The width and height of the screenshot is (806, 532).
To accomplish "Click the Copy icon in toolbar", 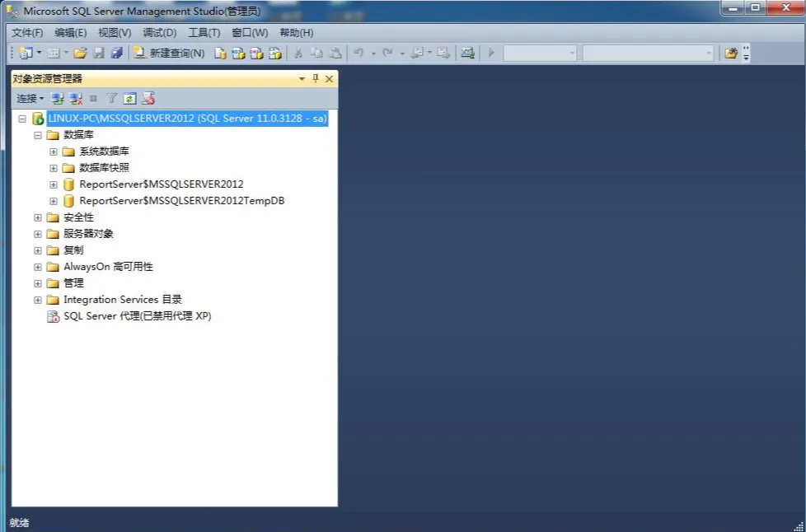I will point(316,53).
